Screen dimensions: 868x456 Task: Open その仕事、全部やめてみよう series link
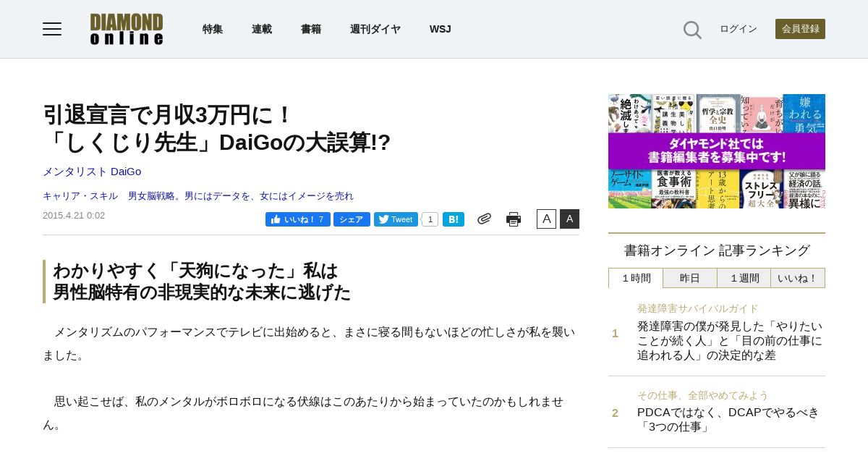703,395
